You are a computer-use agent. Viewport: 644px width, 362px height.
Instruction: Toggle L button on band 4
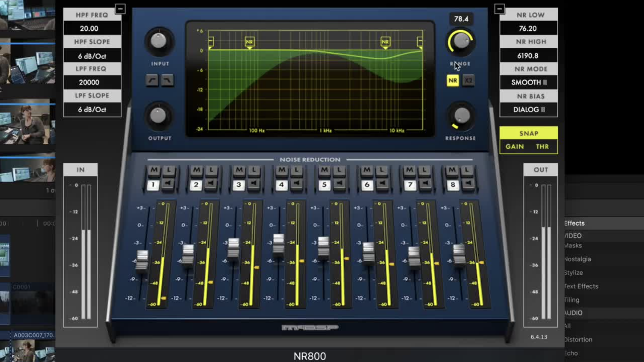click(297, 170)
